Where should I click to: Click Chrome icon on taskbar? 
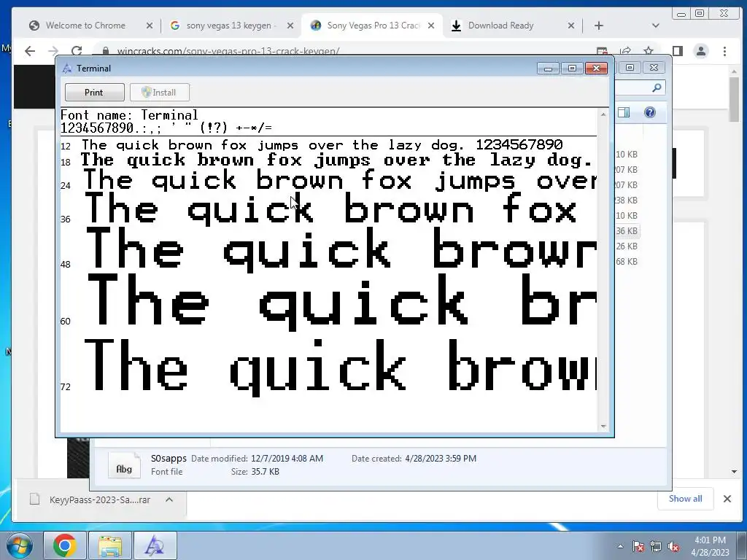(x=65, y=545)
